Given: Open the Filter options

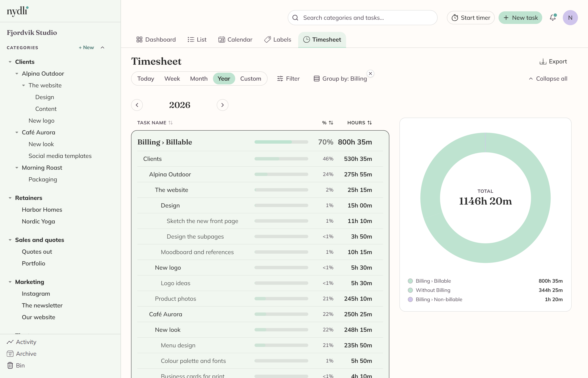Looking at the screenshot, I should tap(288, 79).
